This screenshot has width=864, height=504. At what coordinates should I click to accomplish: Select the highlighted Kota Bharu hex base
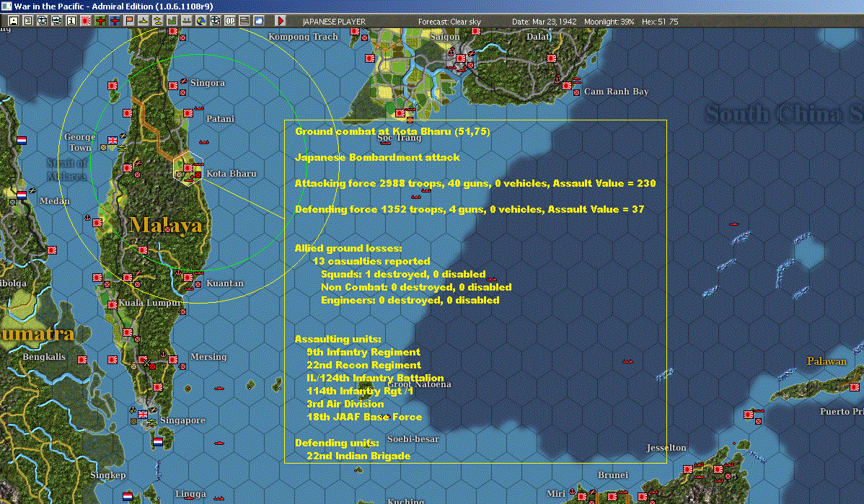(188, 168)
